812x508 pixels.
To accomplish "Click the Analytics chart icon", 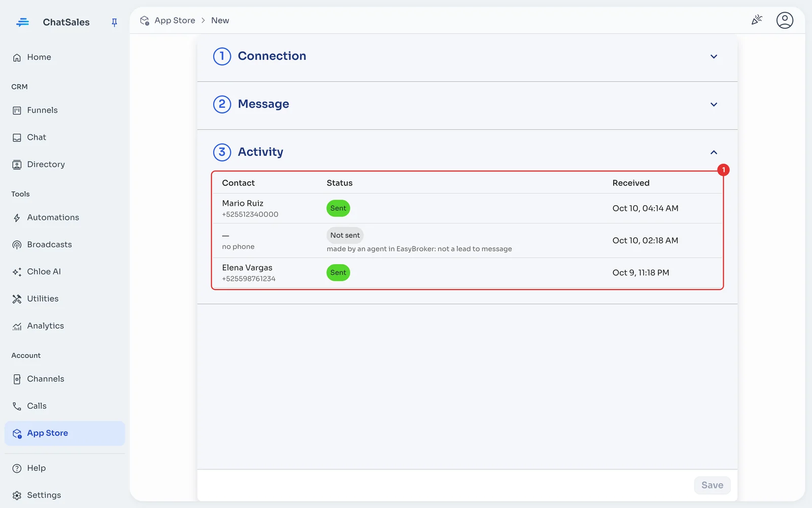I will click(17, 326).
